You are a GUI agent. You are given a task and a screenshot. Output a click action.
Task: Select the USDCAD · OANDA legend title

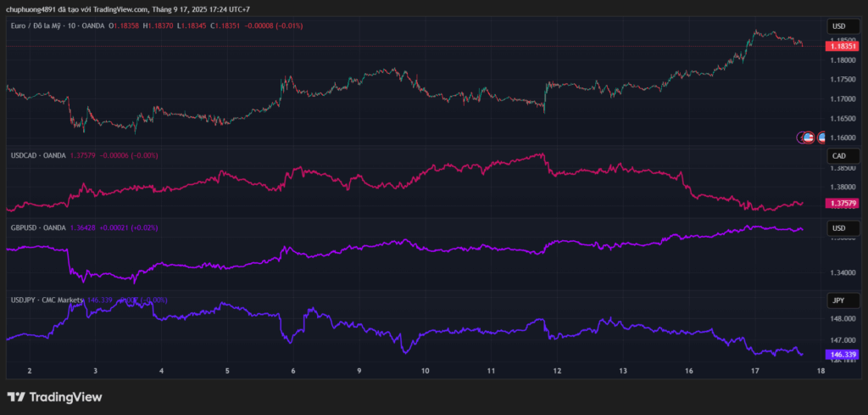[x=36, y=155]
